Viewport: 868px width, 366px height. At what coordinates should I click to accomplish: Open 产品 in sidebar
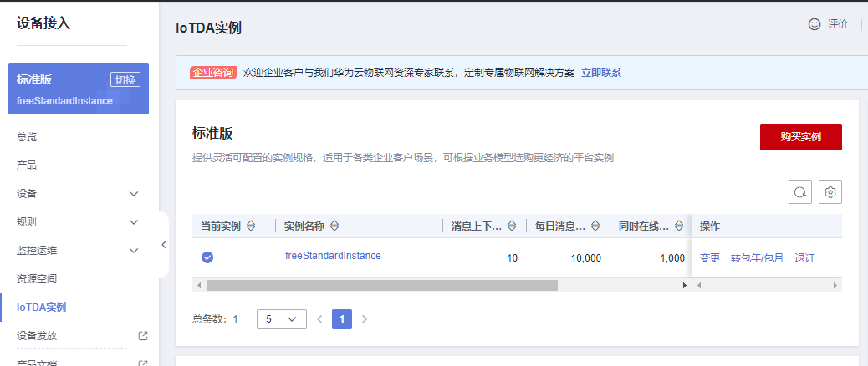27,165
